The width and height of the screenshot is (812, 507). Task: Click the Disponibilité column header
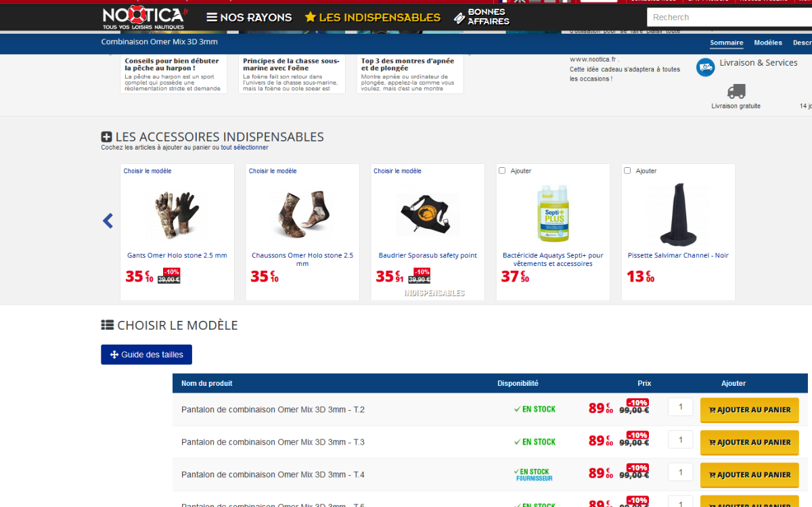tap(518, 383)
